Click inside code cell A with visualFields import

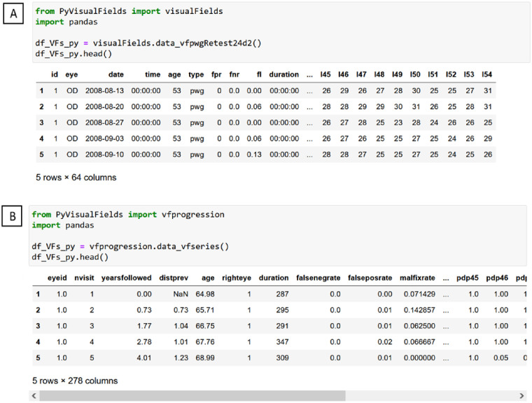tap(281, 33)
